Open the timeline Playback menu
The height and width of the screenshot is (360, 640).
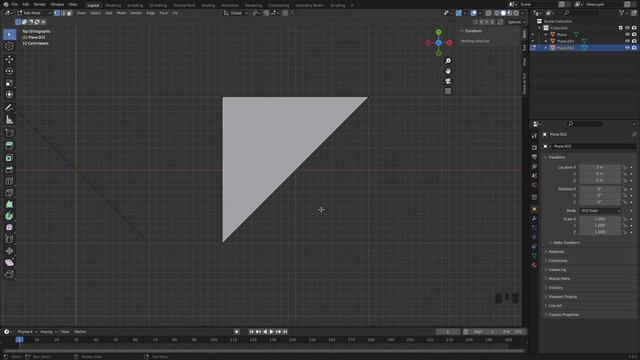click(x=27, y=332)
